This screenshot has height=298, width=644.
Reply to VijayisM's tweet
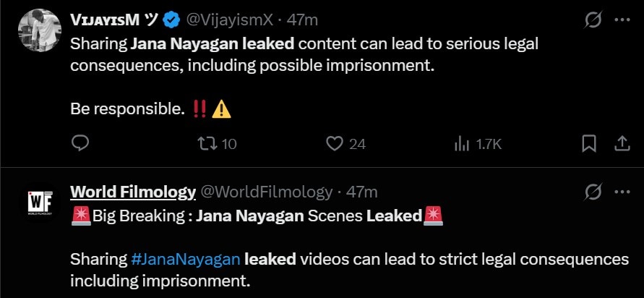click(80, 144)
